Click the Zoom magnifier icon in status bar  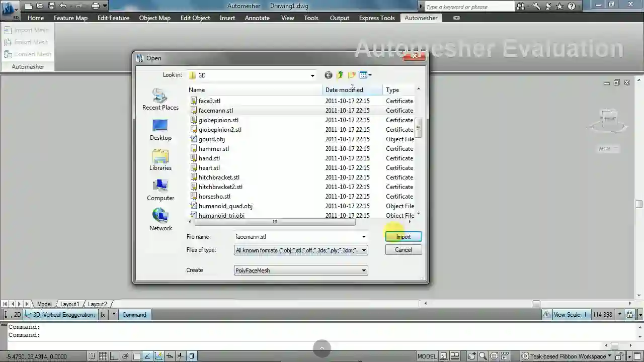482,356
